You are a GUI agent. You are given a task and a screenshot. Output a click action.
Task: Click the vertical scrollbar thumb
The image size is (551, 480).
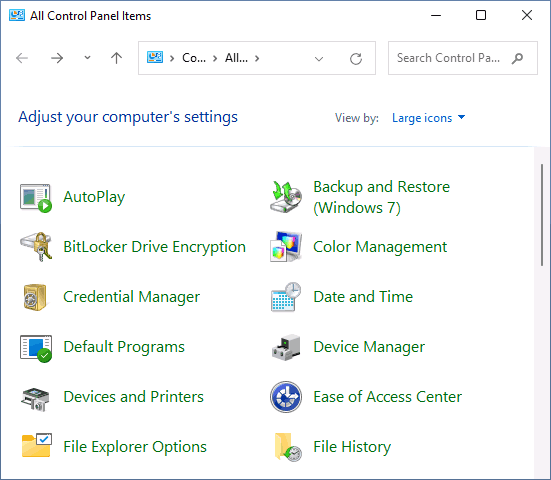point(542,215)
